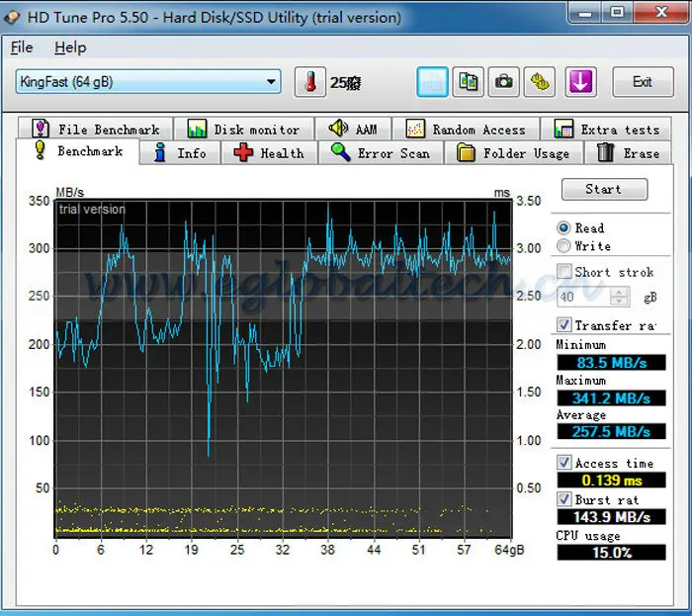
Task: Copy results to clipboard as text icon
Action: [431, 82]
